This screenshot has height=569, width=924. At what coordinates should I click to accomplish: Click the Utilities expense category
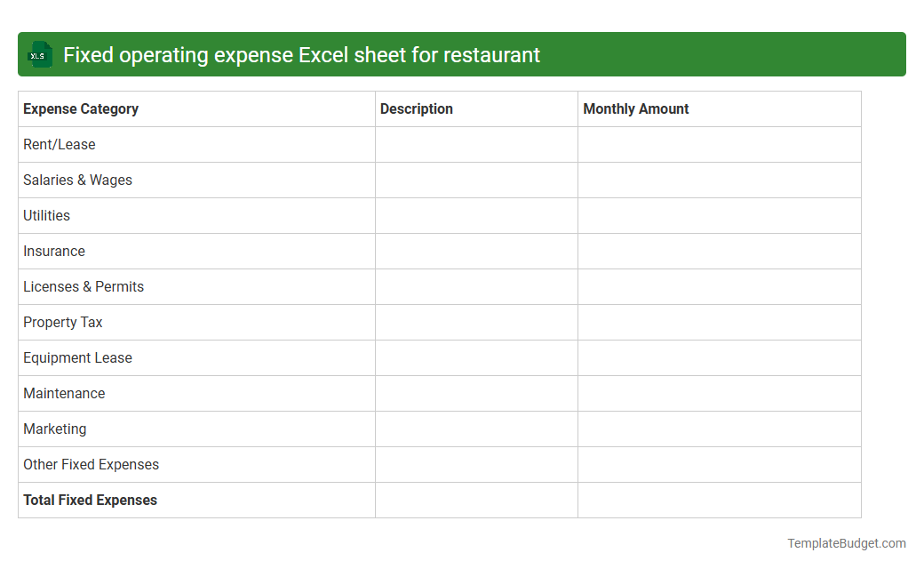coord(46,215)
